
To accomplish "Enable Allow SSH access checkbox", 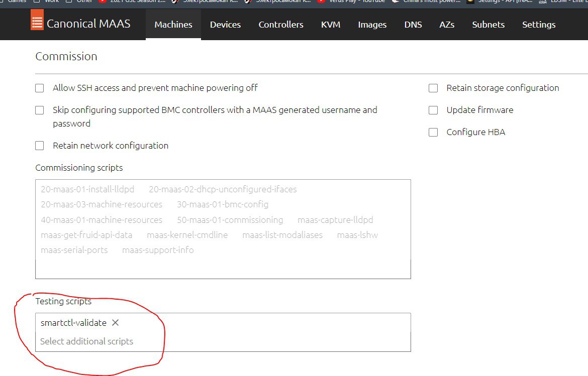I will (40, 88).
